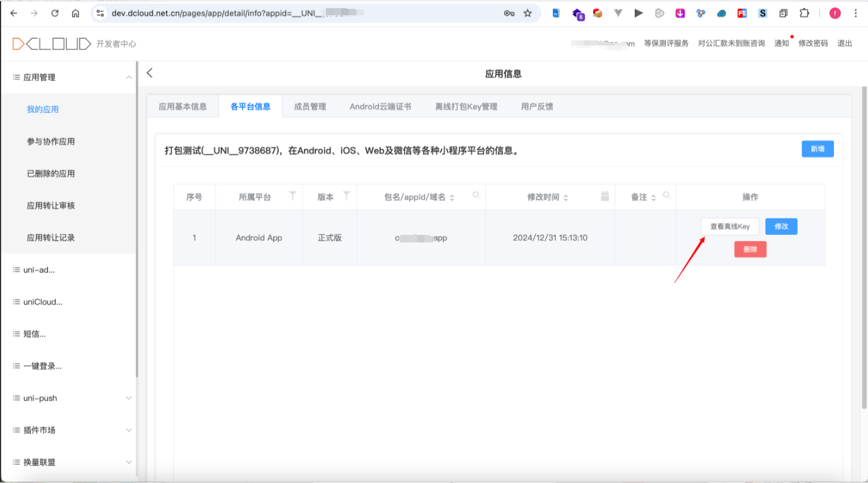868x483 pixels.
Task: Open the Vue devtools extension
Action: pos(618,13)
